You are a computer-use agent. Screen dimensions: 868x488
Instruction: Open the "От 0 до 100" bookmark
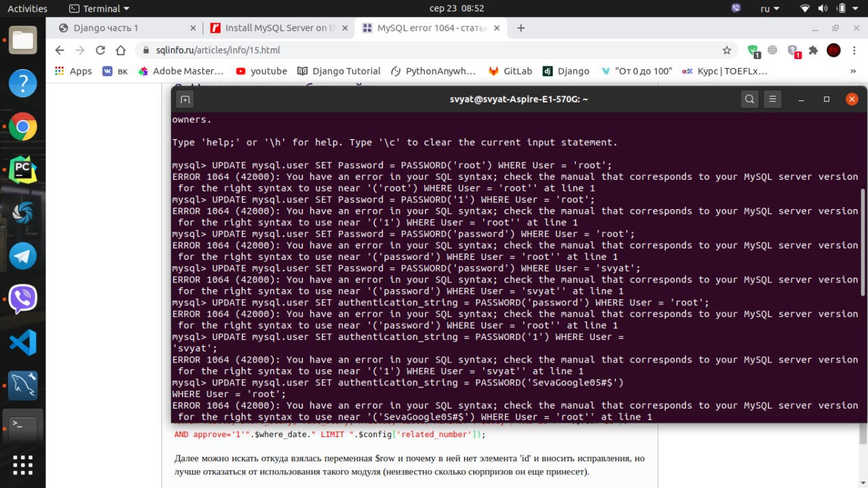(635, 71)
